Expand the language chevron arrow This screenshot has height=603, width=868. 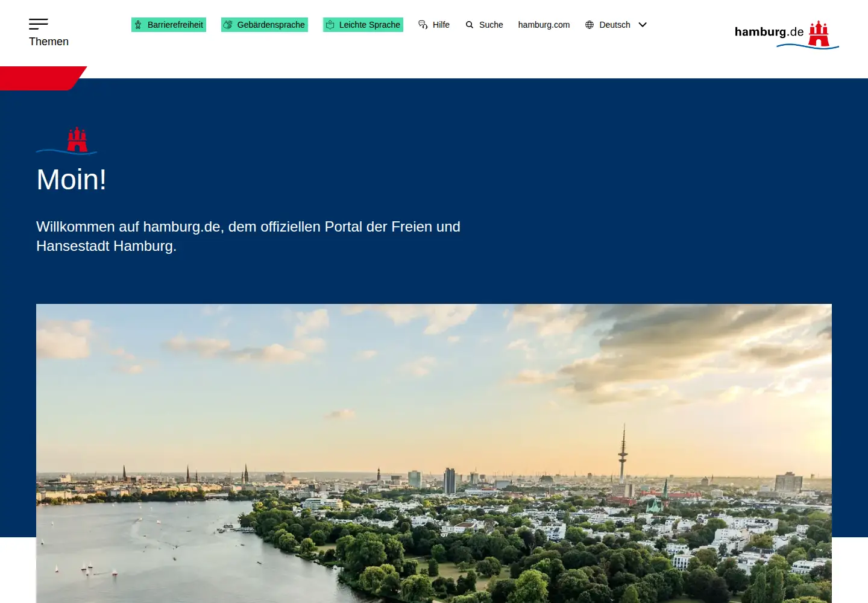[x=643, y=25]
